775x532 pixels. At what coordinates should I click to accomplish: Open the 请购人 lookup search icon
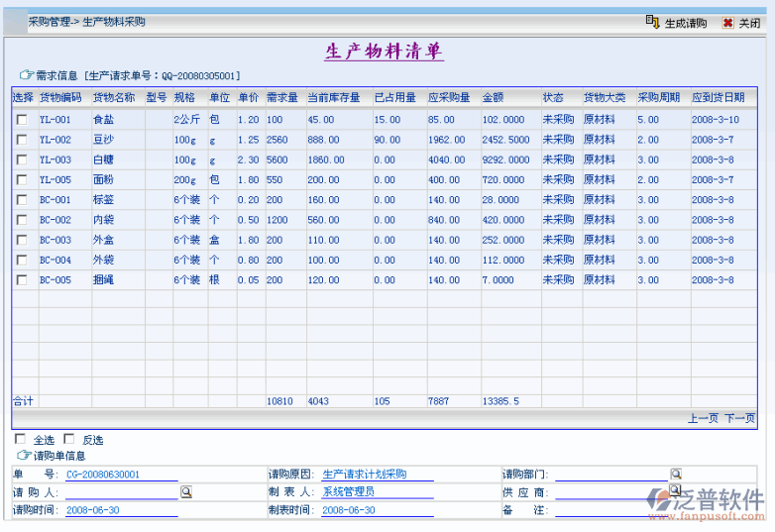[x=185, y=491]
